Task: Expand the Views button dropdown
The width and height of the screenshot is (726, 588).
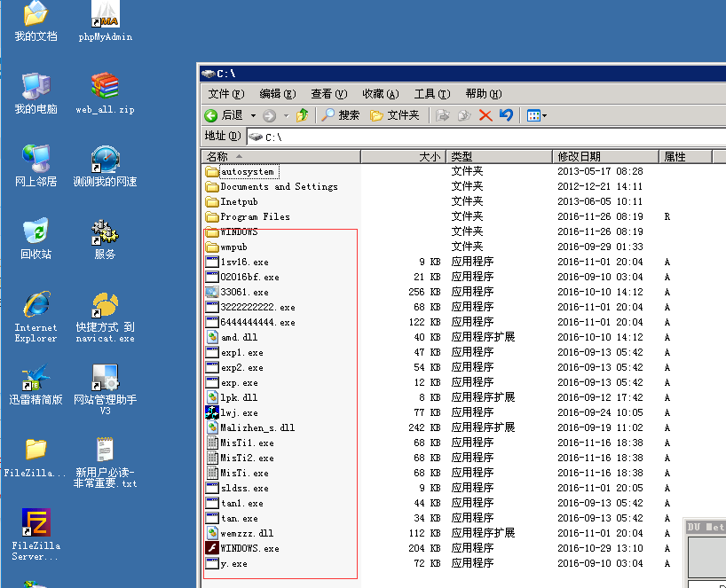Action: 544,115
